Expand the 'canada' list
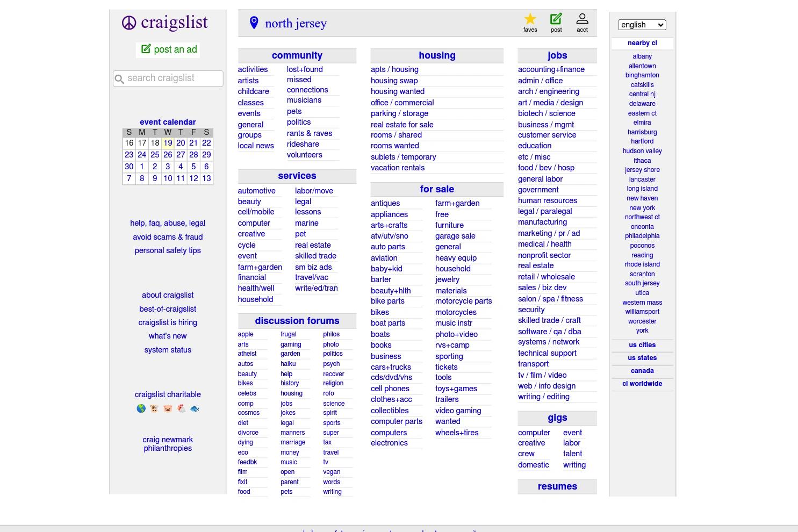The width and height of the screenshot is (798, 532). point(642,371)
